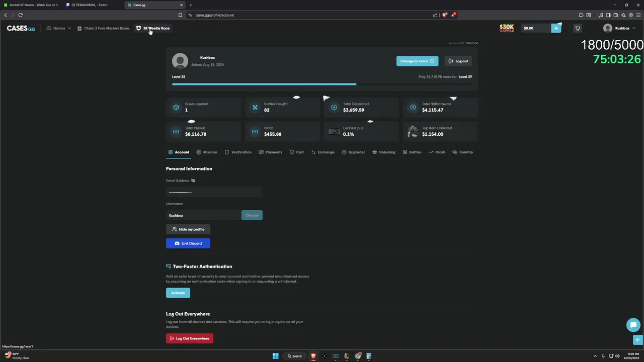The image size is (644, 362).
Task: Expand the Games dropdown menu
Action: coord(59,28)
